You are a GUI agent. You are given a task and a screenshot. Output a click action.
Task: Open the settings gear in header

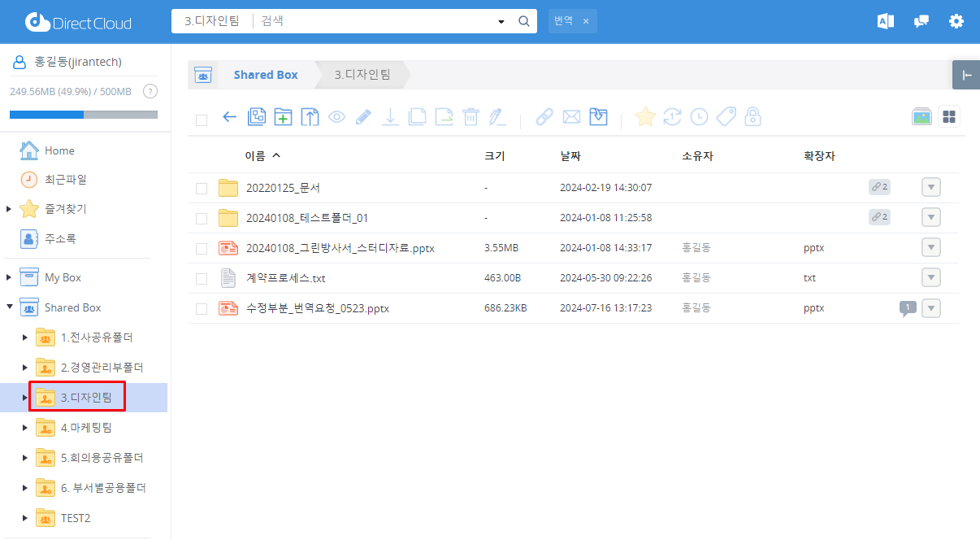(956, 22)
